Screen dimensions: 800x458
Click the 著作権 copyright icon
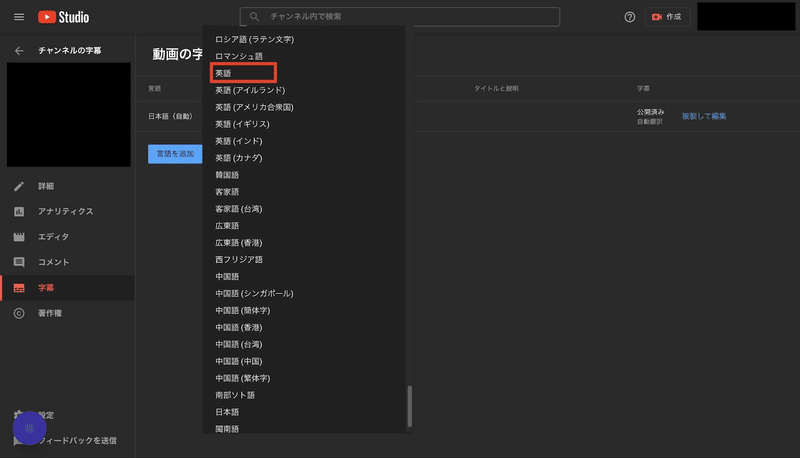(19, 313)
